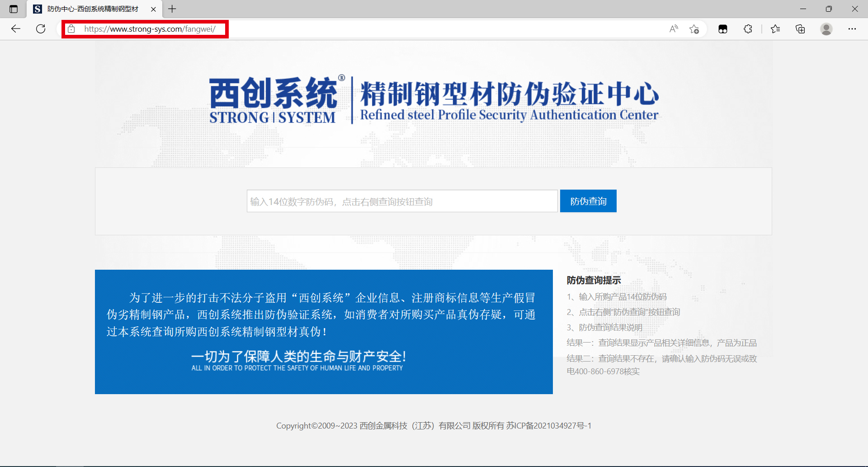868x467 pixels.
Task: Open the Tampermonkey extension icon
Action: (x=722, y=29)
